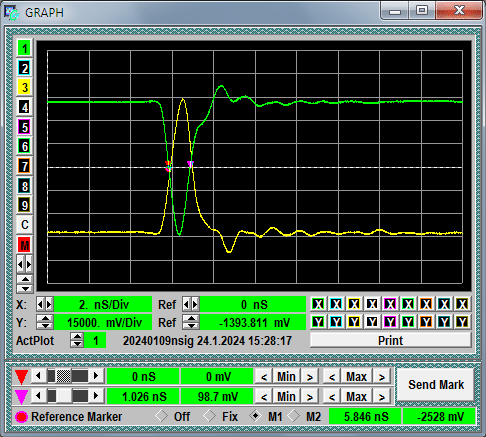
Task: Click the magenta marker slider track
Action: point(67,396)
